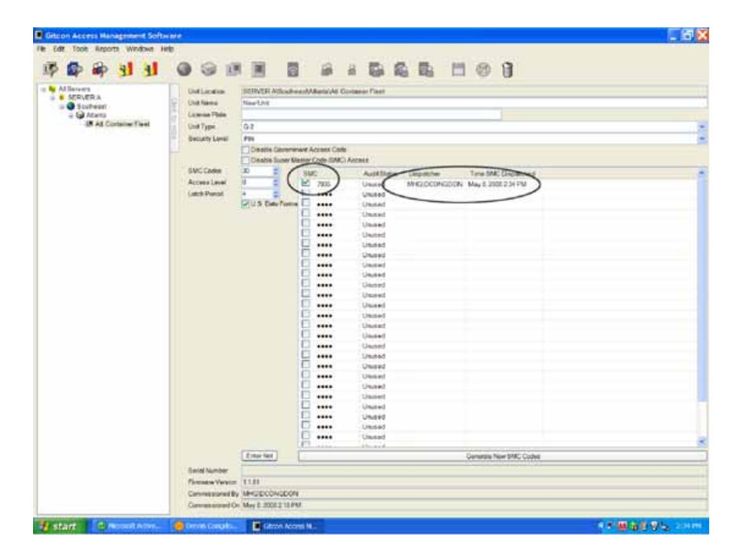Click the May 5 2008 2:34 PM cell
The image size is (734, 560).
[497, 184]
